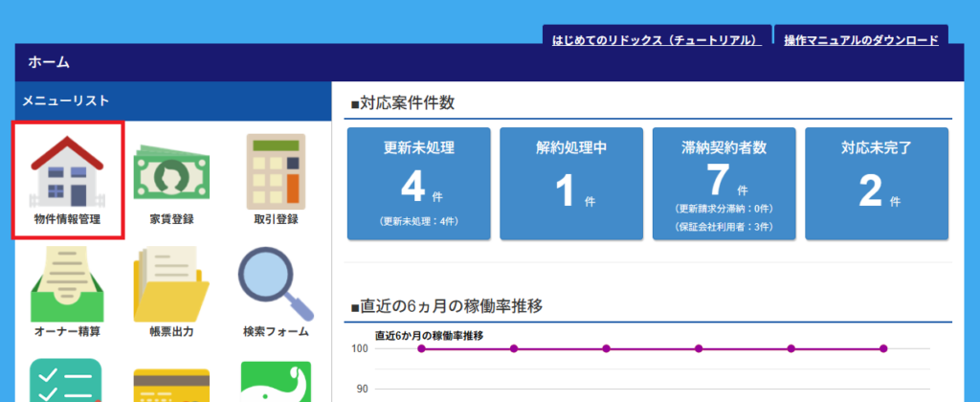Image resolution: width=980 pixels, height=402 pixels.
Task: Click the メニューリスト panel header
Action: click(66, 100)
